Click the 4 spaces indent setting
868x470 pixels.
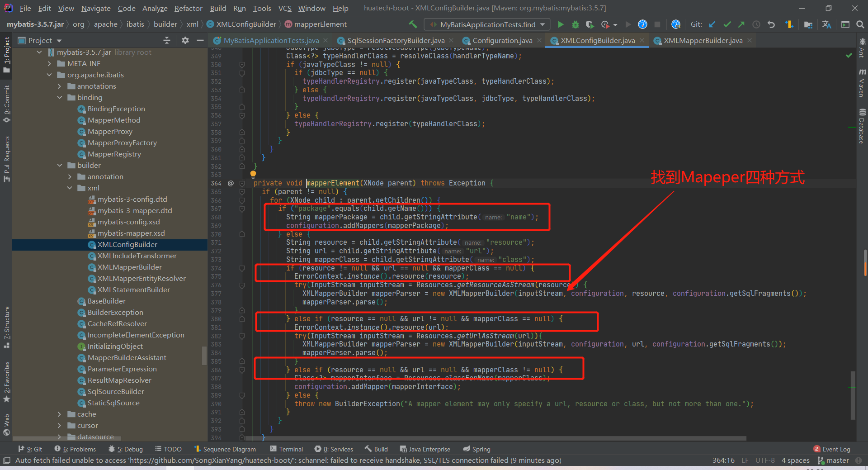796,461
